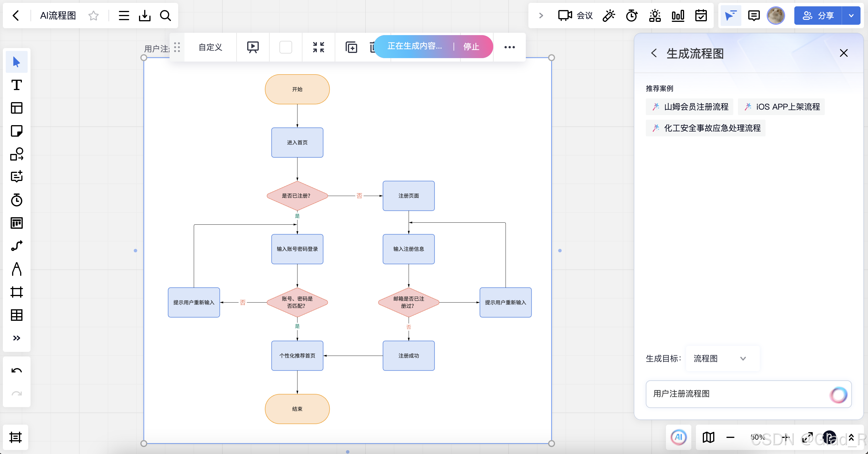Open the hamburger main menu
The height and width of the screenshot is (454, 868).
click(x=124, y=16)
